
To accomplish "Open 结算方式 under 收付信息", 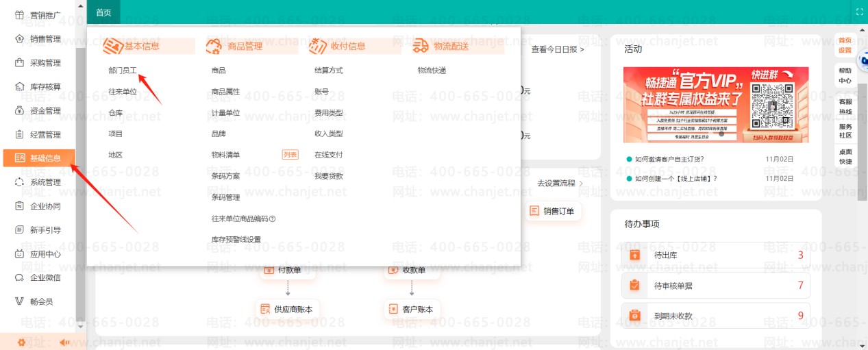I will click(328, 71).
